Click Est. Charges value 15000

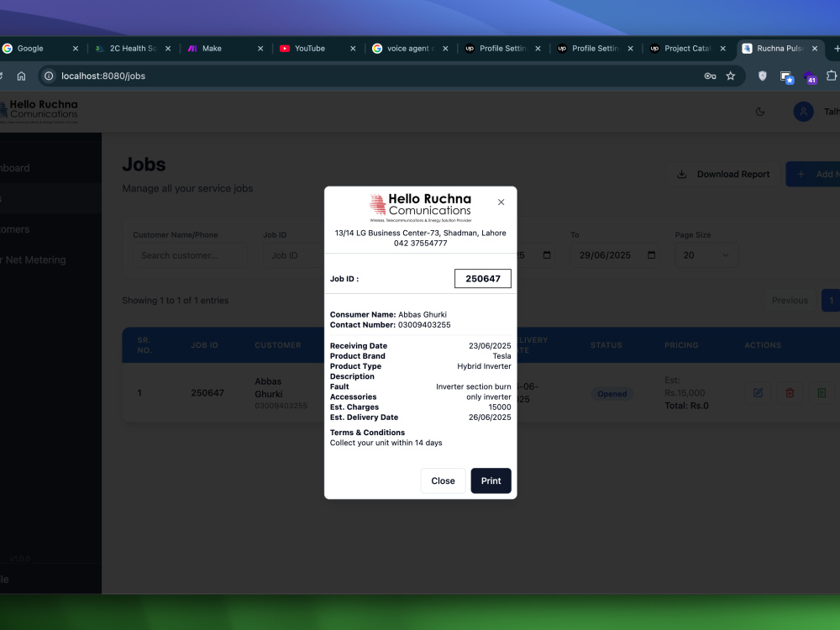pos(499,407)
